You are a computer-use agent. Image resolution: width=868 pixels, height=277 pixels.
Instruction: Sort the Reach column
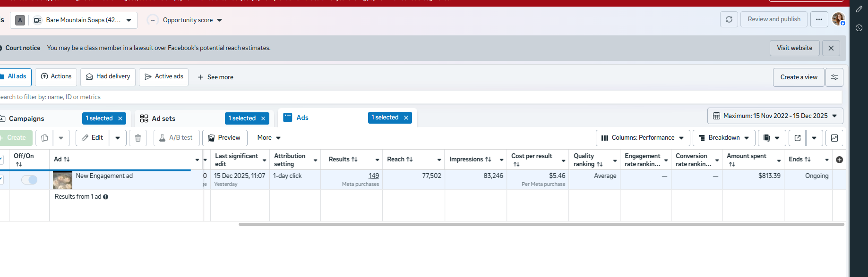click(409, 159)
